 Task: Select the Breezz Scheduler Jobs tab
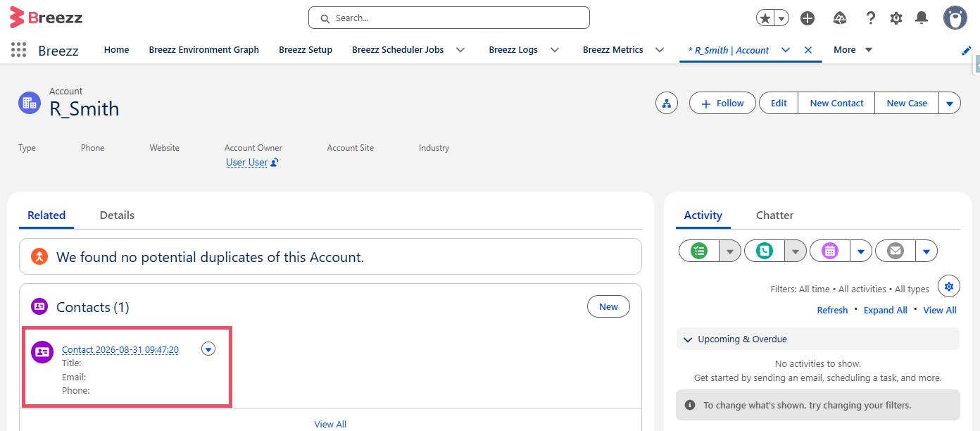point(398,50)
